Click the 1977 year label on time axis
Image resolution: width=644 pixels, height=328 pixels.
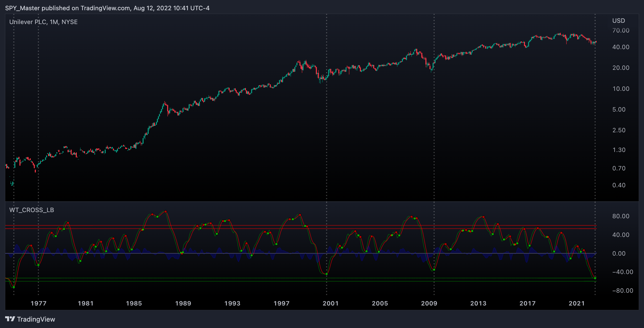coord(39,303)
